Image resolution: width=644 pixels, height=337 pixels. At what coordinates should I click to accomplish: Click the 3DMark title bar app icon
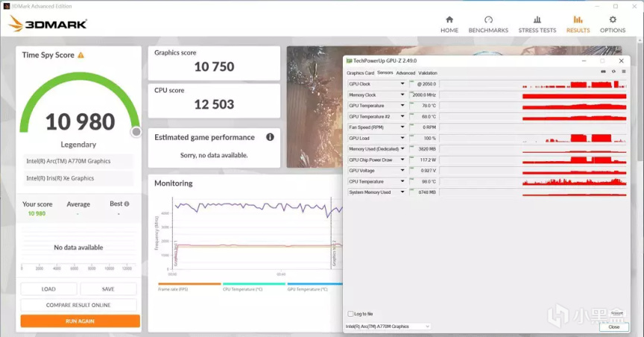(6, 6)
